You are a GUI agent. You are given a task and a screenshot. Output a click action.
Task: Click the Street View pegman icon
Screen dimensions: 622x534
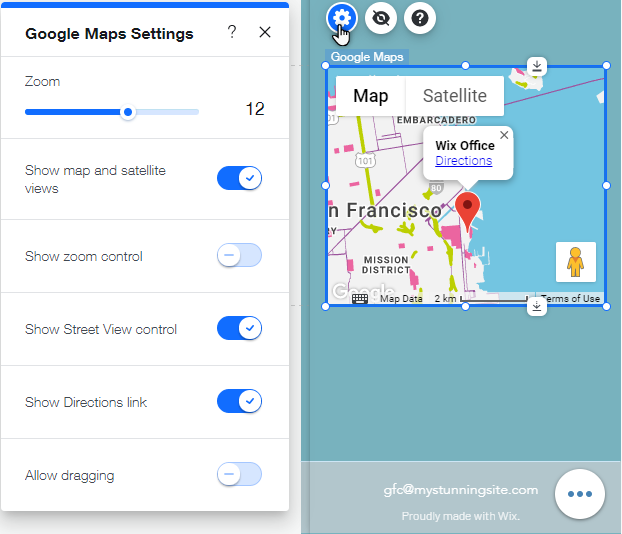click(575, 262)
